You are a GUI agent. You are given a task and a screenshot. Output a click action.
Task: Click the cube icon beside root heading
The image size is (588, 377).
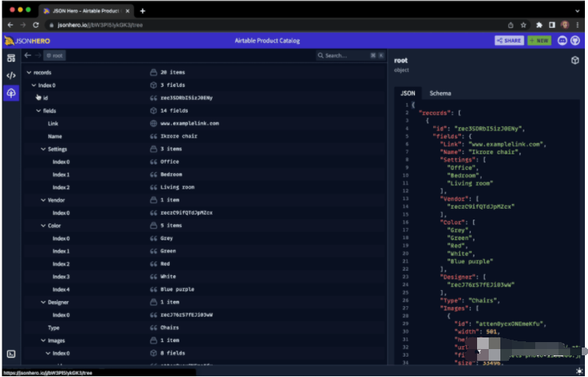(575, 61)
